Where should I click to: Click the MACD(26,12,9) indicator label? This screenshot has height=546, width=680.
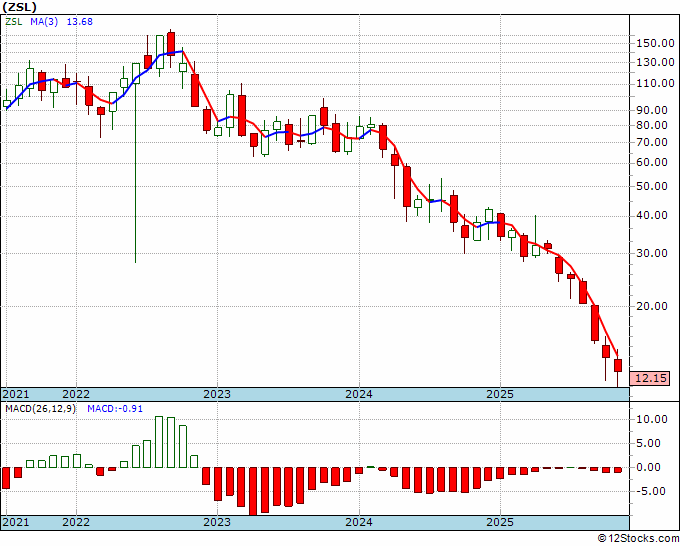(x=40, y=409)
